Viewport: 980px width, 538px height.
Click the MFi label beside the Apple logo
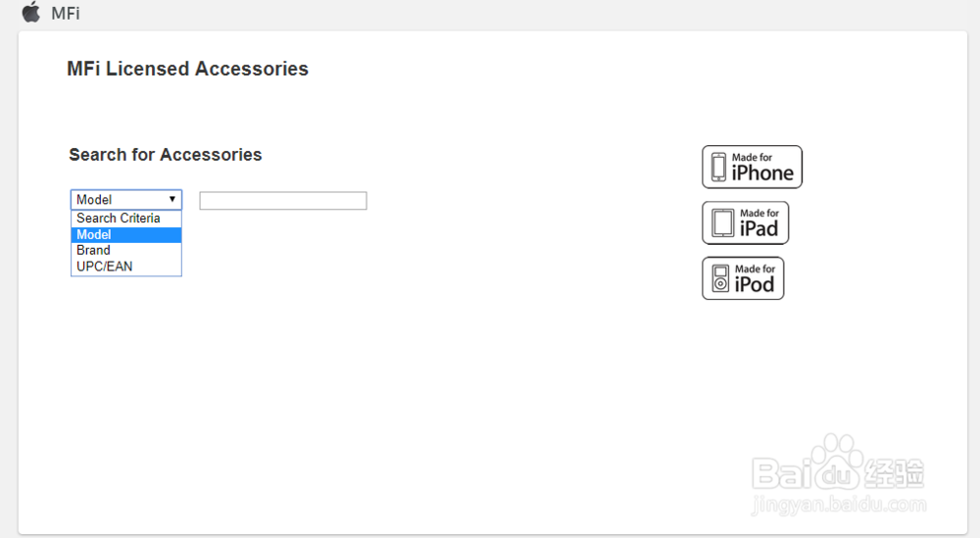(66, 13)
